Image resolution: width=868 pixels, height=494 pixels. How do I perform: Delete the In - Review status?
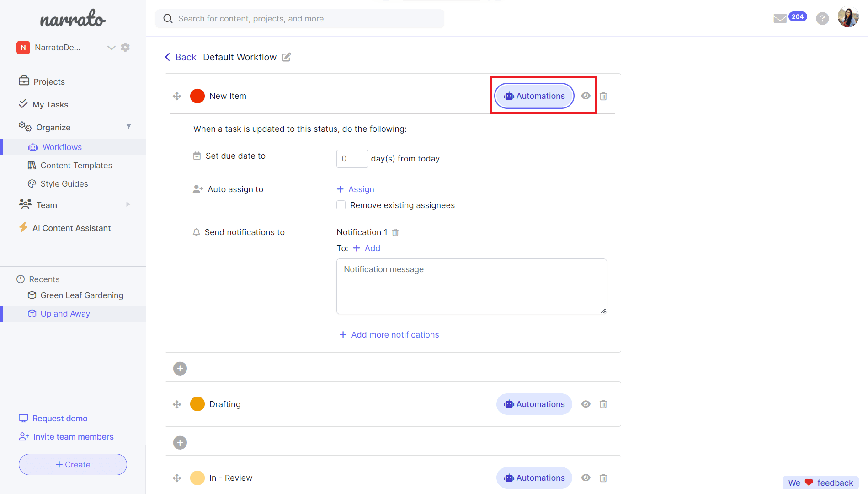[x=603, y=478]
